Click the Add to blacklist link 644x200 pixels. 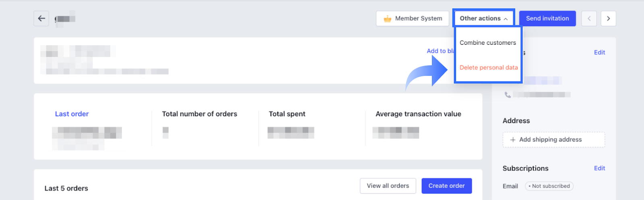(440, 51)
